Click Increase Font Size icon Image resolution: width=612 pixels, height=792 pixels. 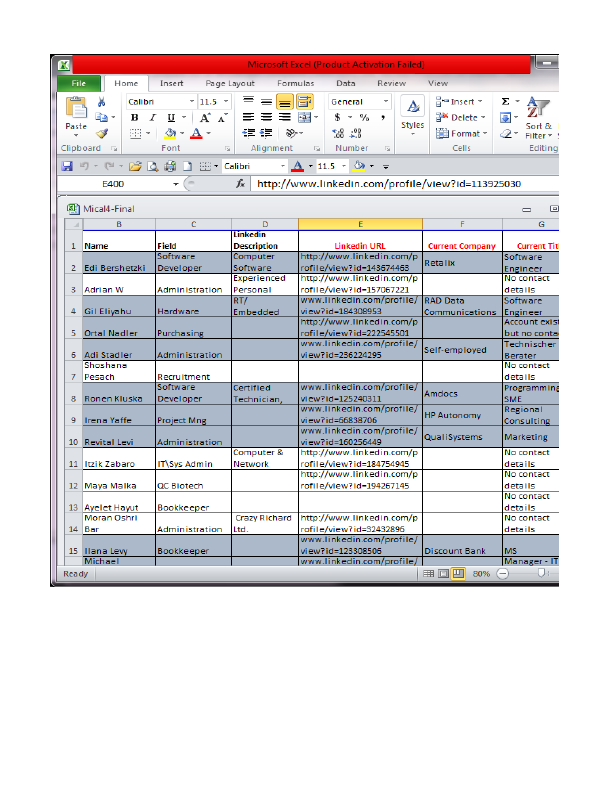[x=205, y=118]
